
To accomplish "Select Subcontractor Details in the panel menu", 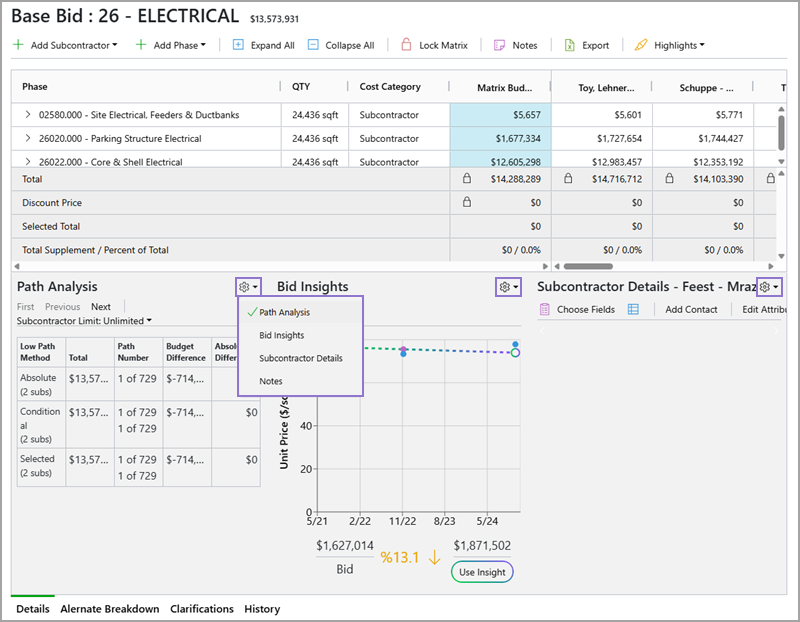I will tap(300, 358).
